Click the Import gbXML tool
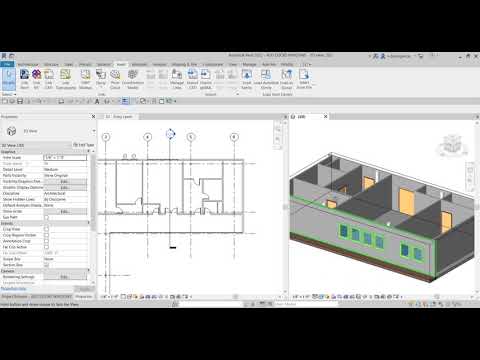 tap(206, 79)
